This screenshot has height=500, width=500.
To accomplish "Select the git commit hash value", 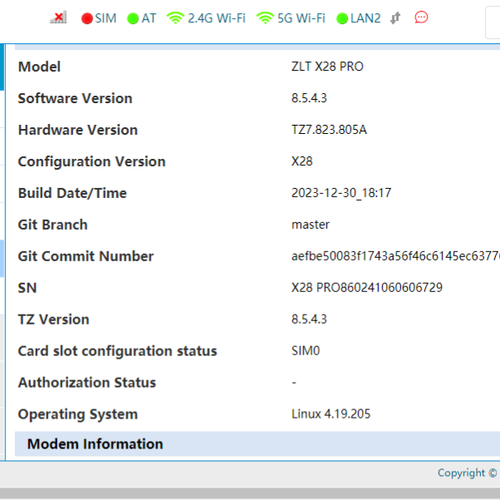I will pyautogui.click(x=396, y=256).
